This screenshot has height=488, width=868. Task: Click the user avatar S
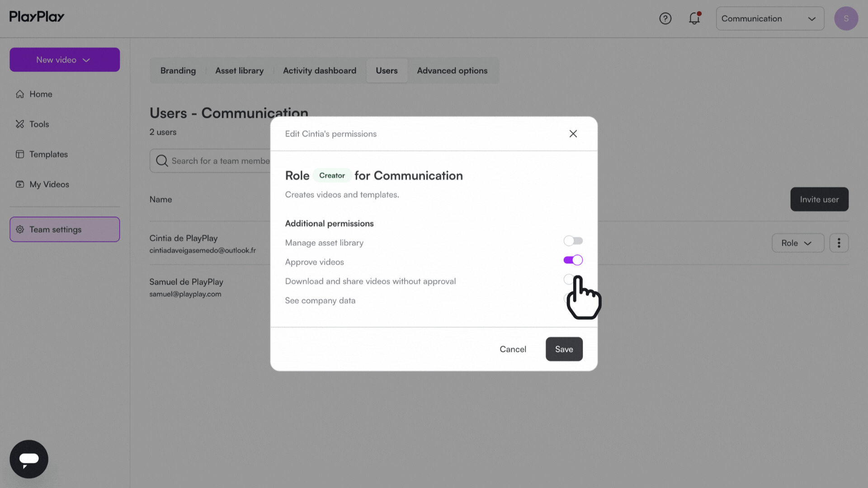click(x=846, y=19)
